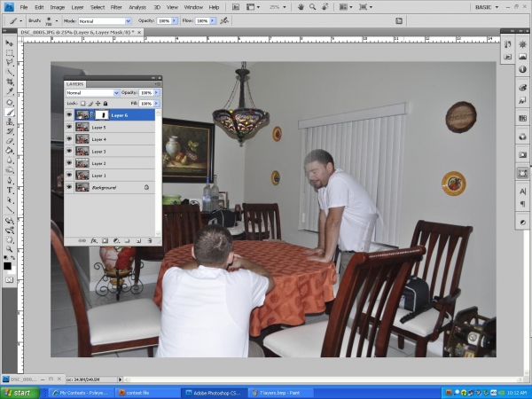
Task: Open BASIC workspace switcher dropdown
Action: (x=487, y=7)
